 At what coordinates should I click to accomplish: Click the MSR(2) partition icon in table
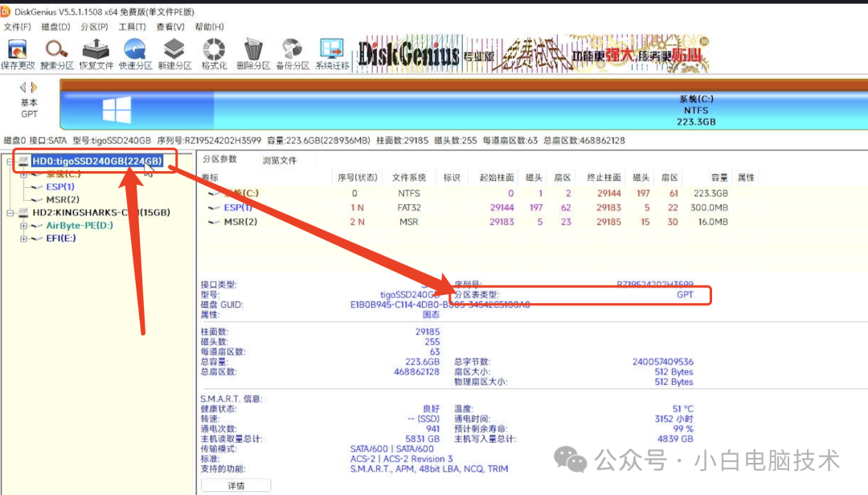pyautogui.click(x=214, y=222)
